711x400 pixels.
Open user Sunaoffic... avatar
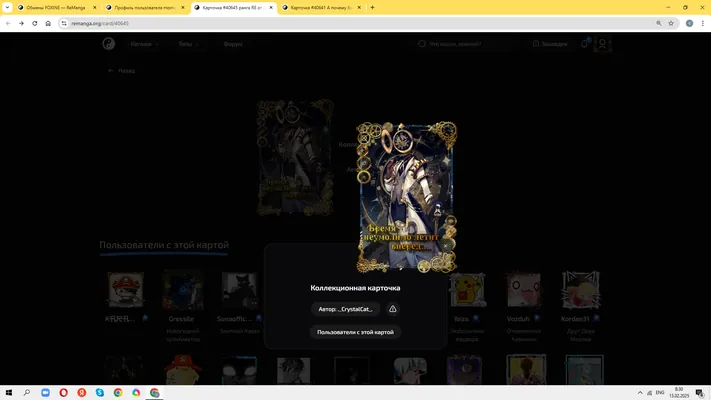coord(239,290)
